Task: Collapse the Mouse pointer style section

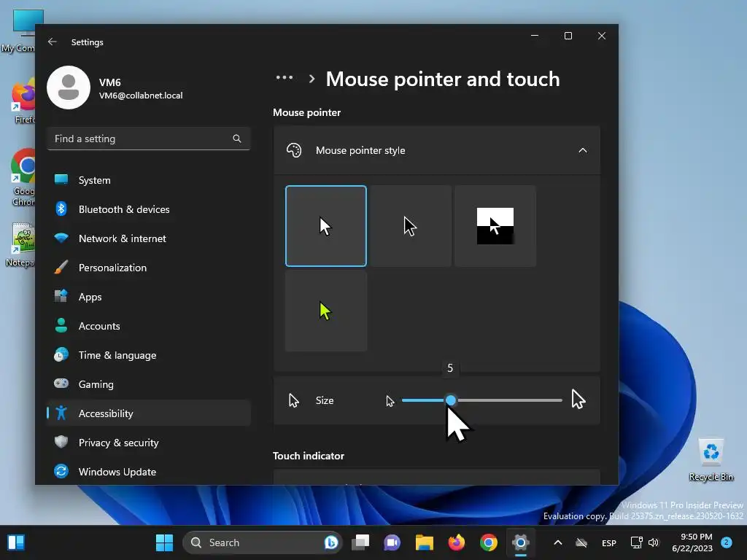Action: [x=583, y=150]
